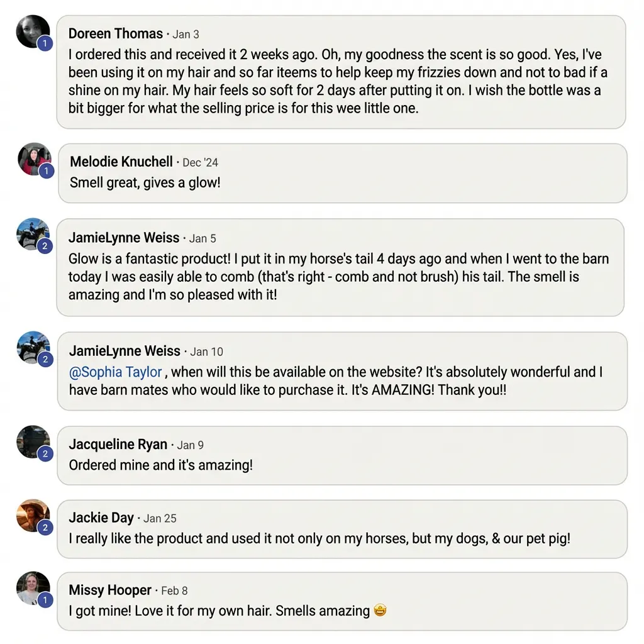
Task: Open the Jan 10 comment timestamp
Action: coord(206,352)
